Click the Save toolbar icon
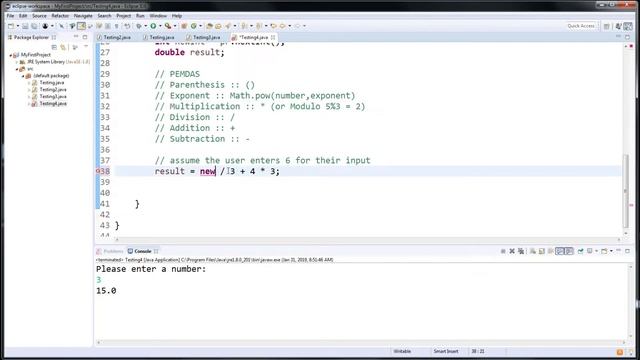 pyautogui.click(x=25, y=26)
